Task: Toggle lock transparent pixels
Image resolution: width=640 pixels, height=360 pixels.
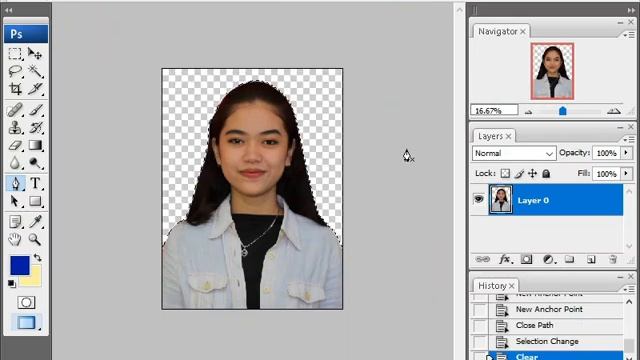Action: tap(505, 173)
